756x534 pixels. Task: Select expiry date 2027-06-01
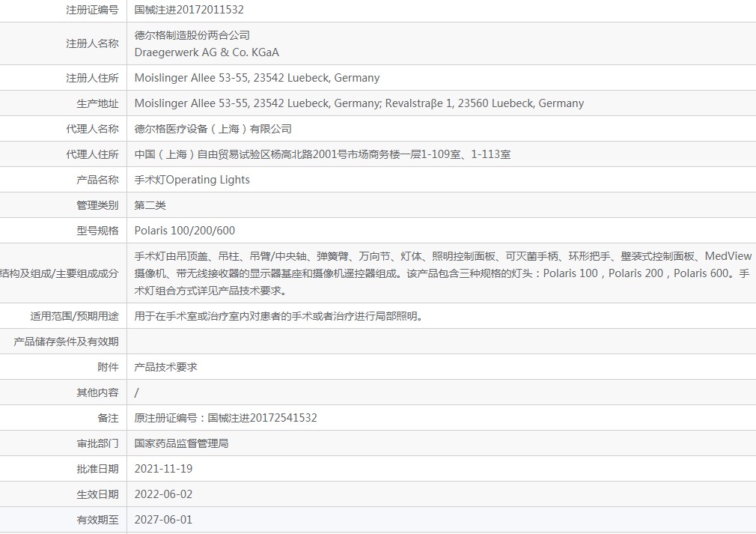tap(163, 520)
